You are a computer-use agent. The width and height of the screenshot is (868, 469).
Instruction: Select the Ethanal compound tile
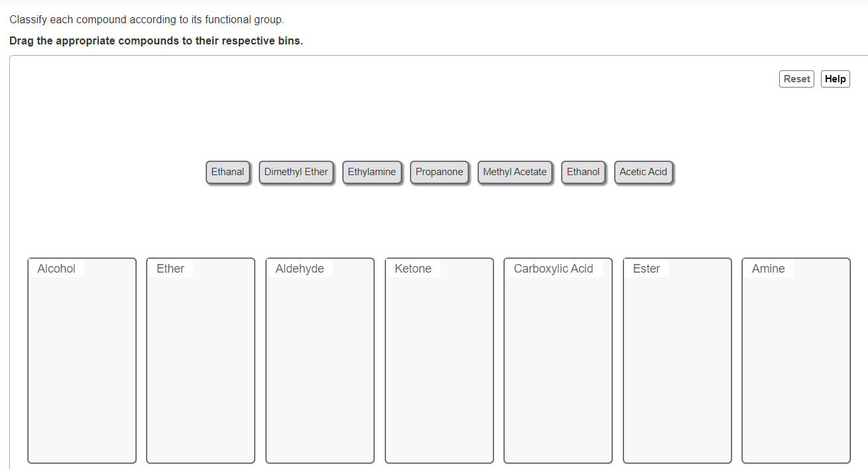227,172
